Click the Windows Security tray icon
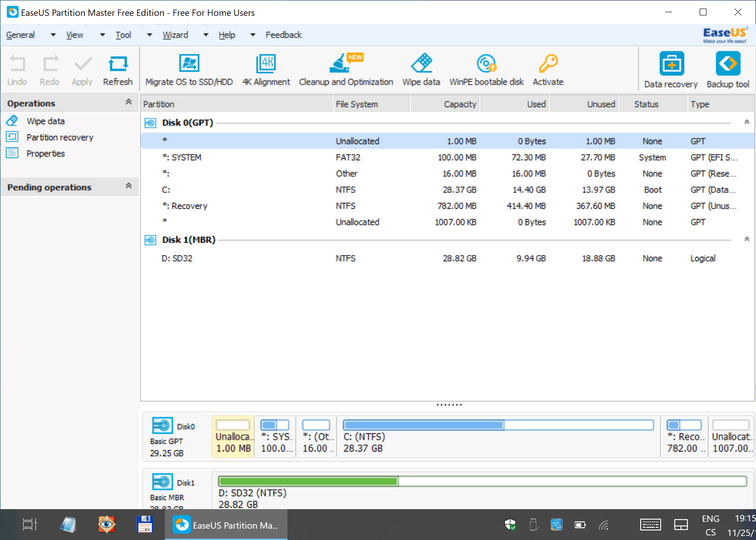 510,525
